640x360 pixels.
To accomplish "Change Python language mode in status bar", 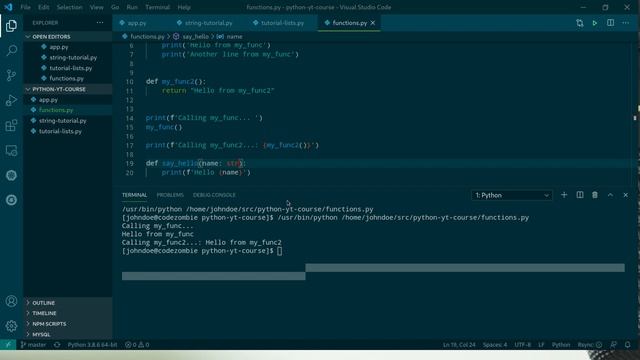I will [561, 344].
